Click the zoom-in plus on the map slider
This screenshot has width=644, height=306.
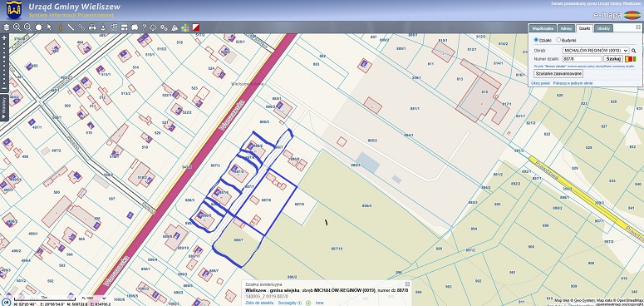4,37
